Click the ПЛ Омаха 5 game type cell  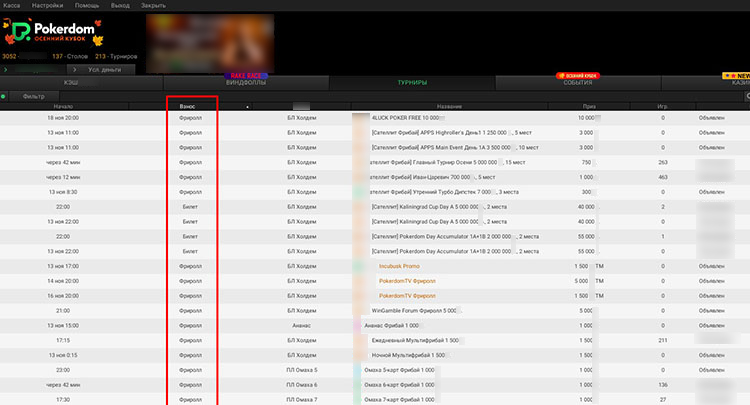(301, 370)
